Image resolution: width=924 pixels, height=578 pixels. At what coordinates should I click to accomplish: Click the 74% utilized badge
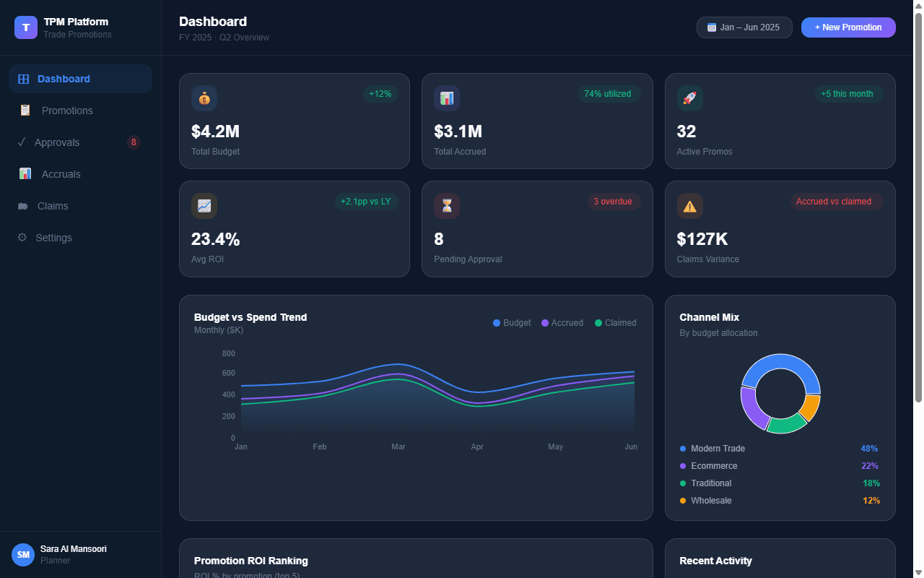point(608,94)
